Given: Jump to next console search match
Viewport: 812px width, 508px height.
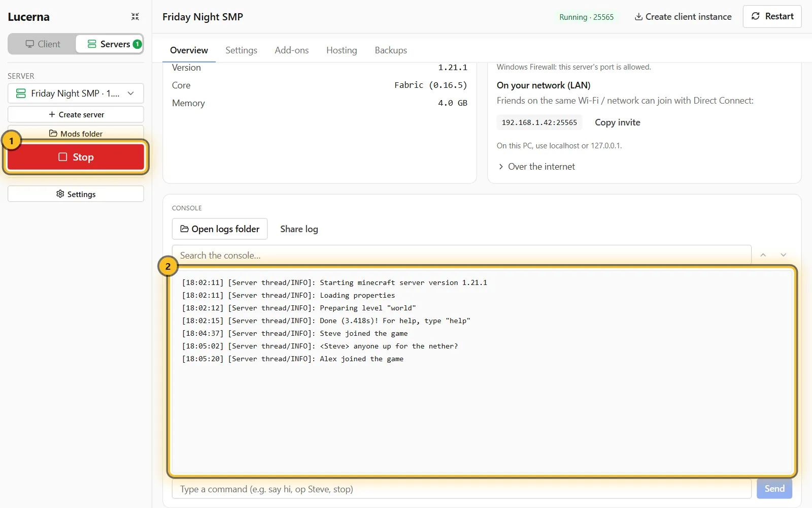Looking at the screenshot, I should (x=783, y=255).
